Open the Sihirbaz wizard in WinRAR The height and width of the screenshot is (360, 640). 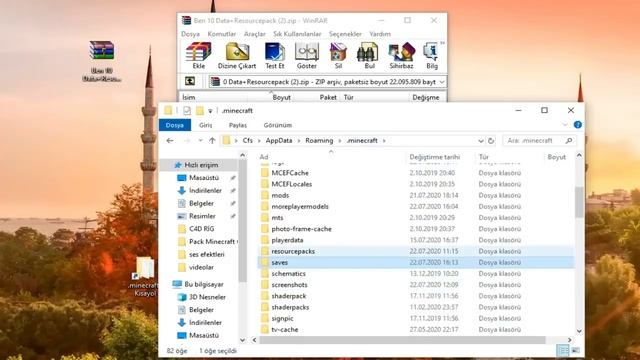tap(401, 56)
